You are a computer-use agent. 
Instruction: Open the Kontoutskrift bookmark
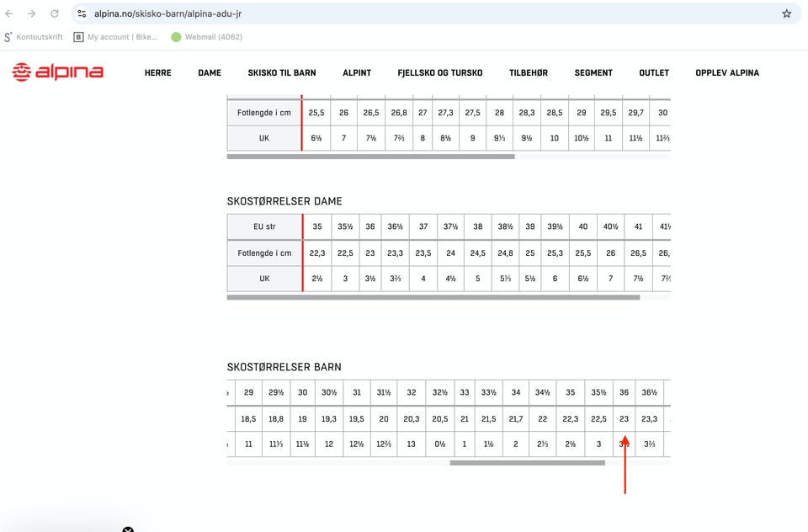[34, 37]
